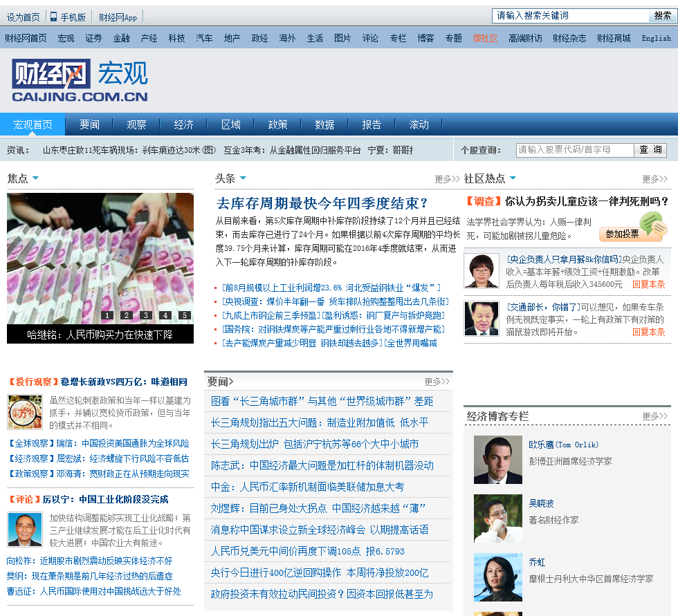Open 证券 in the top menu
This screenshot has width=678, height=616.
[x=94, y=39]
